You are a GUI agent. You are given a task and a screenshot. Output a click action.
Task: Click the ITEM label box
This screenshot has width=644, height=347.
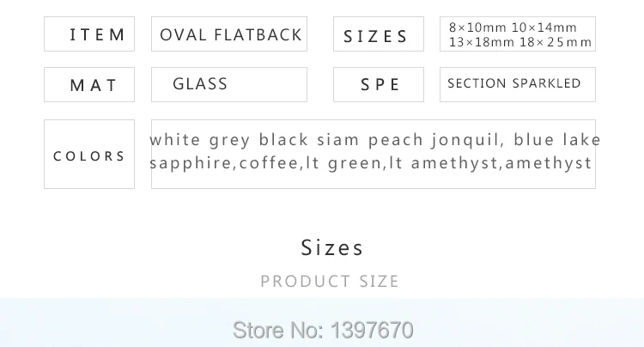(89, 34)
